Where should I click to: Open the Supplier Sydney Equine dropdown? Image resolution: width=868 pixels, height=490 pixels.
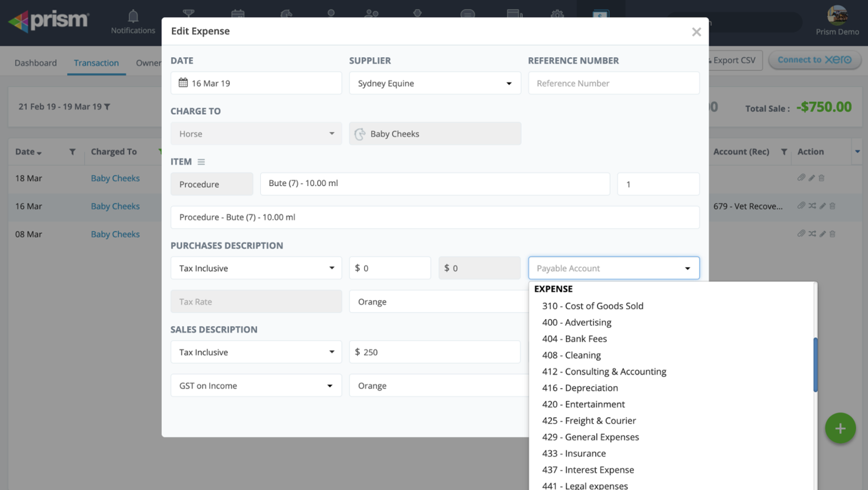(x=434, y=83)
